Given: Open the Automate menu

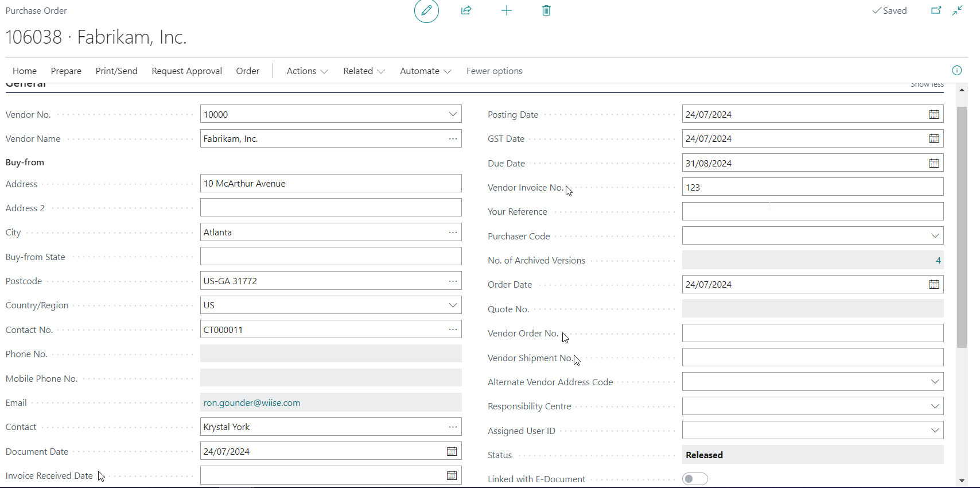Looking at the screenshot, I should point(425,71).
